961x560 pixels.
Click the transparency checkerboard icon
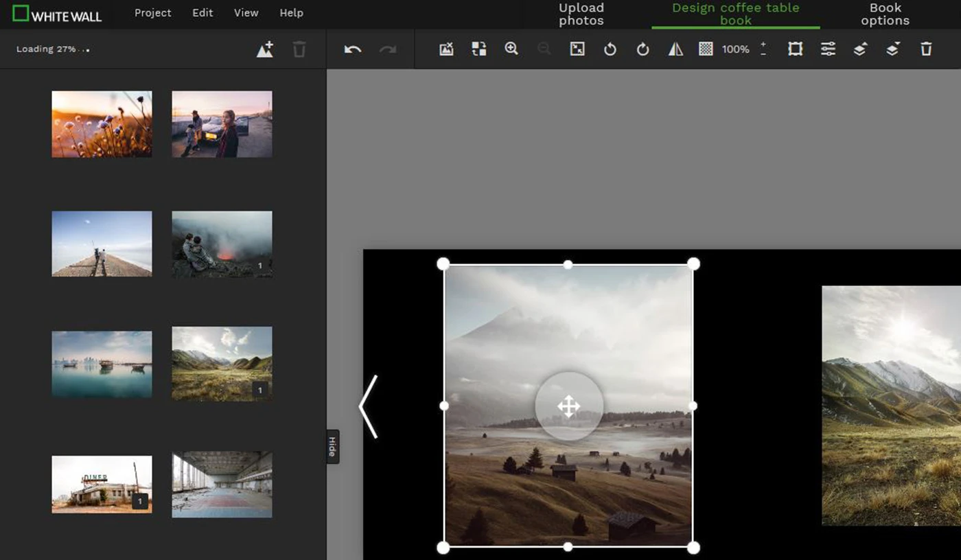(x=706, y=49)
